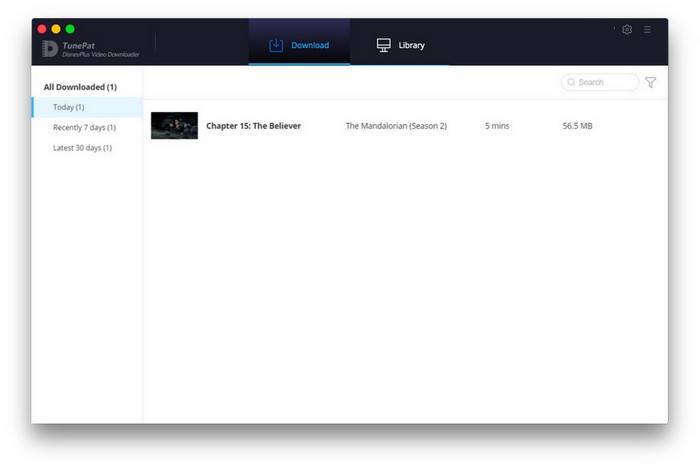
Task: Click the Library monitor icon
Action: pos(383,45)
